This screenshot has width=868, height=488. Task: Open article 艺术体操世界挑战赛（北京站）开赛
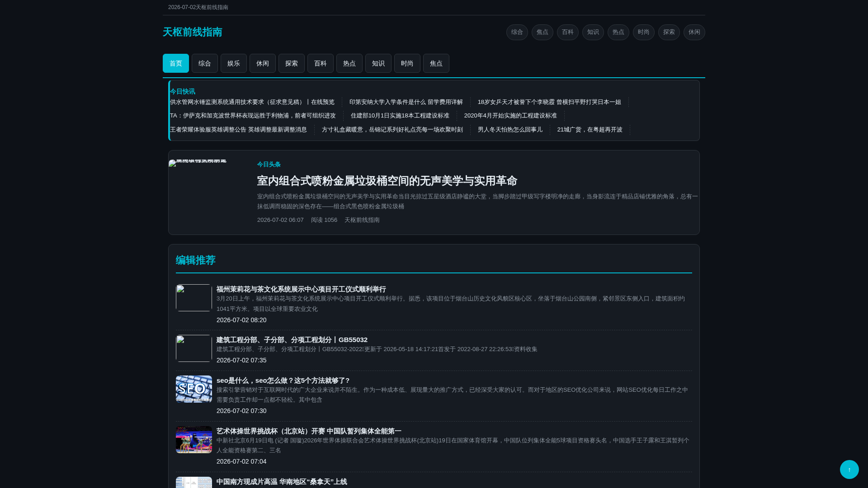point(309,431)
